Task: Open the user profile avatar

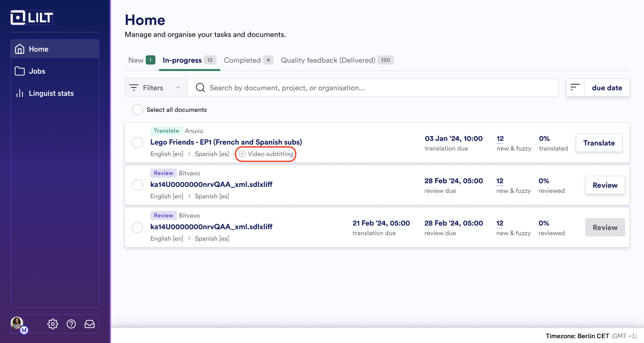Action: [x=18, y=323]
